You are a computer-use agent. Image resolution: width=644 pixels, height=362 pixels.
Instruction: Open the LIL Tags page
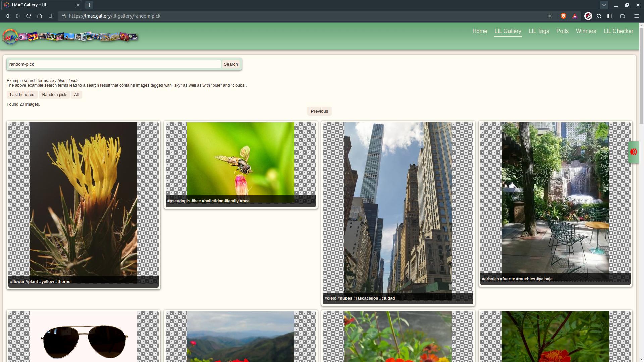tap(539, 31)
